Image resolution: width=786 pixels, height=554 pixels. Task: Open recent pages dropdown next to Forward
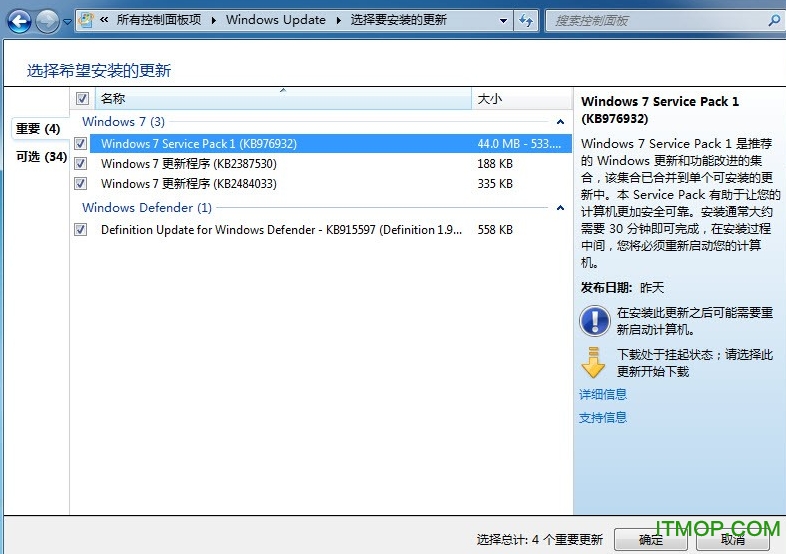(67, 22)
